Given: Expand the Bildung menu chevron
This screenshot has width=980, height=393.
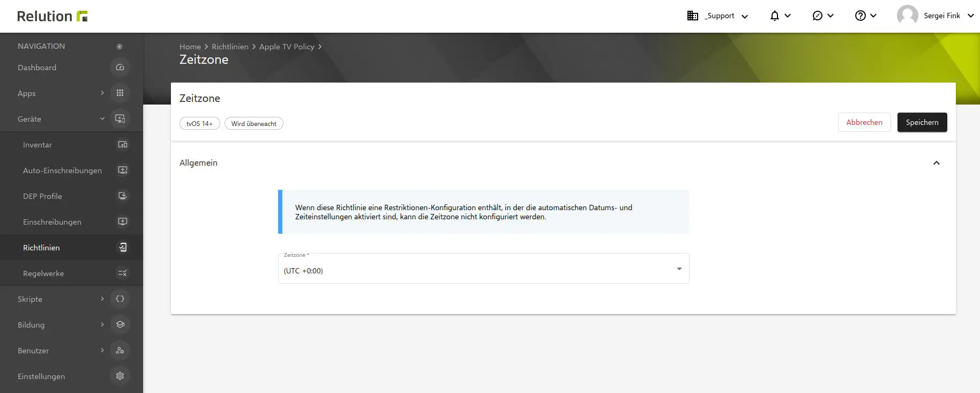Looking at the screenshot, I should 102,325.
